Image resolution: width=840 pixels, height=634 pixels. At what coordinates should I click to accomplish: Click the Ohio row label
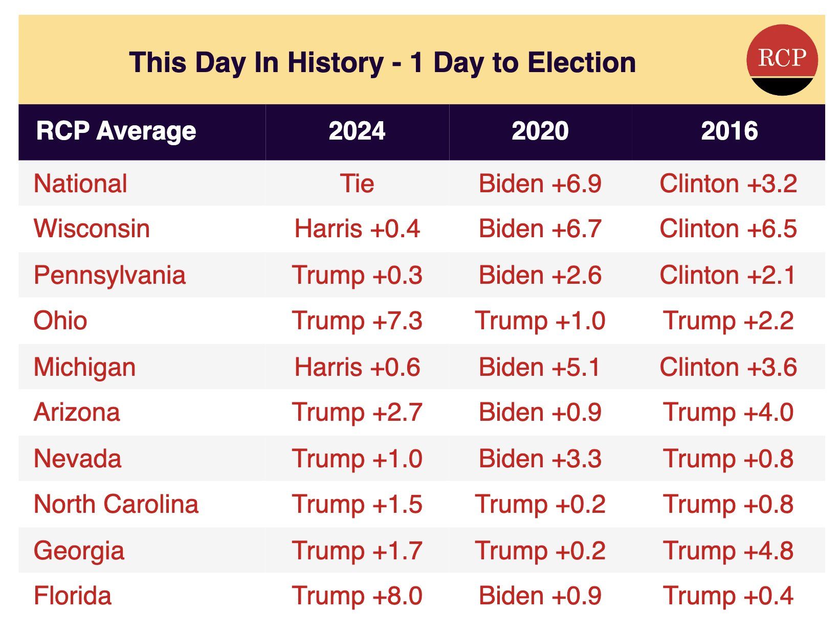(x=60, y=321)
